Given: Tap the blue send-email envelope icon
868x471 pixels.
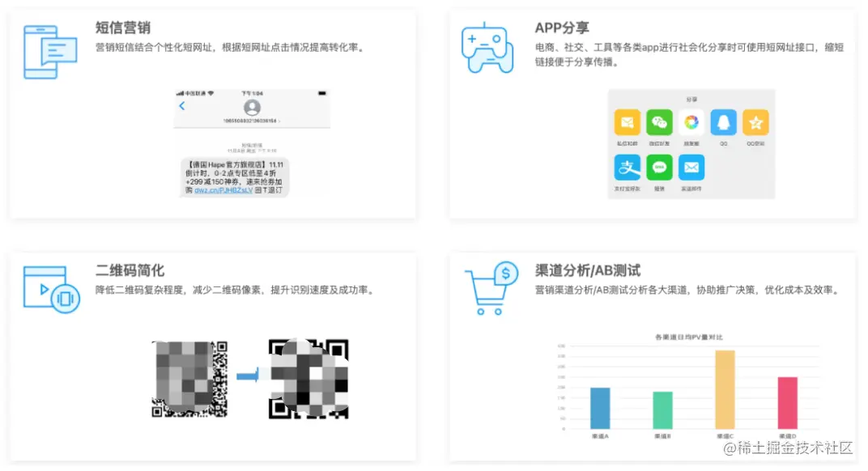Looking at the screenshot, I should click(x=691, y=168).
